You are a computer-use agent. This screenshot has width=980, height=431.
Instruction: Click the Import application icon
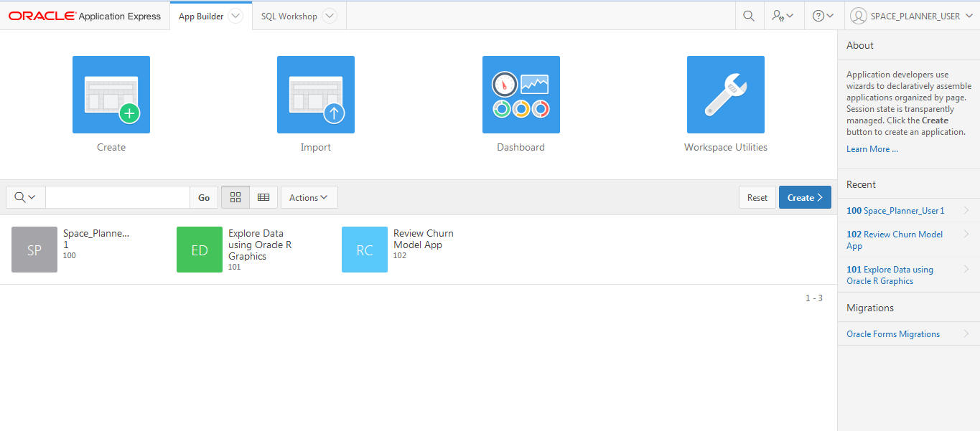click(x=316, y=95)
